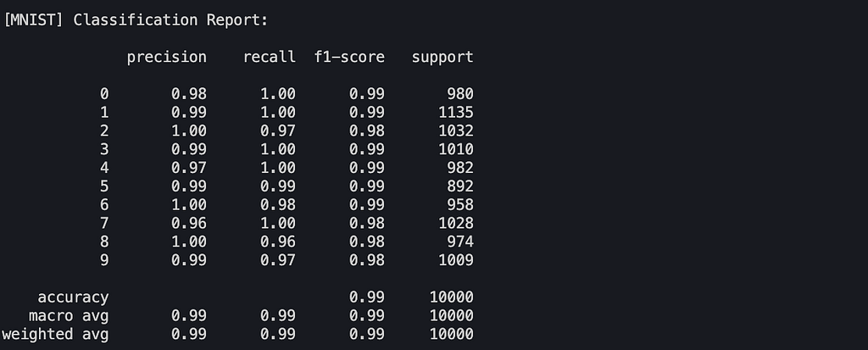Click the support column header
The height and width of the screenshot is (350, 868).
442,58
